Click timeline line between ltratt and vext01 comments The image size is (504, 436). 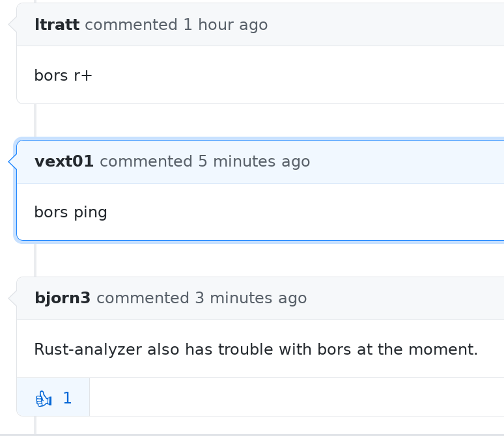click(x=35, y=122)
